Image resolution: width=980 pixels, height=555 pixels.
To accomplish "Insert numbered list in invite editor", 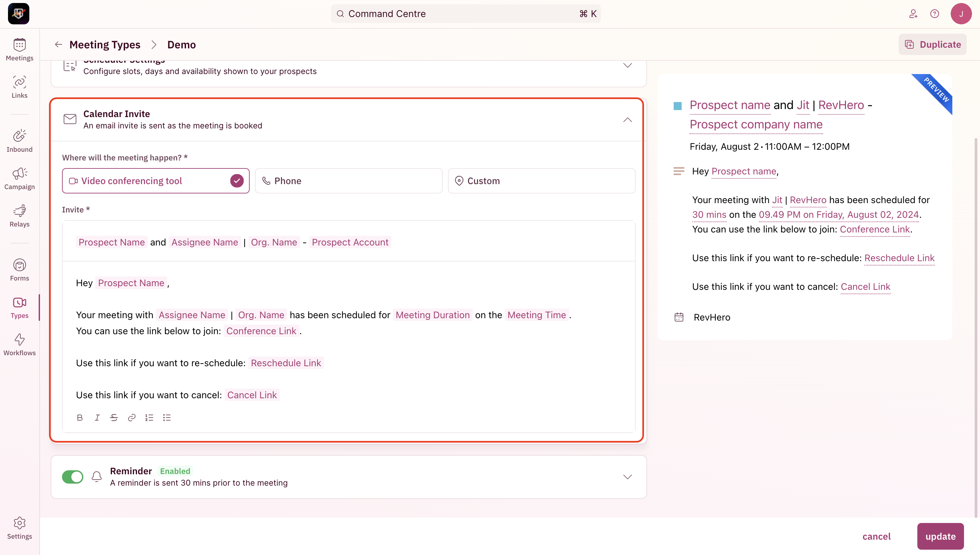I will click(149, 418).
